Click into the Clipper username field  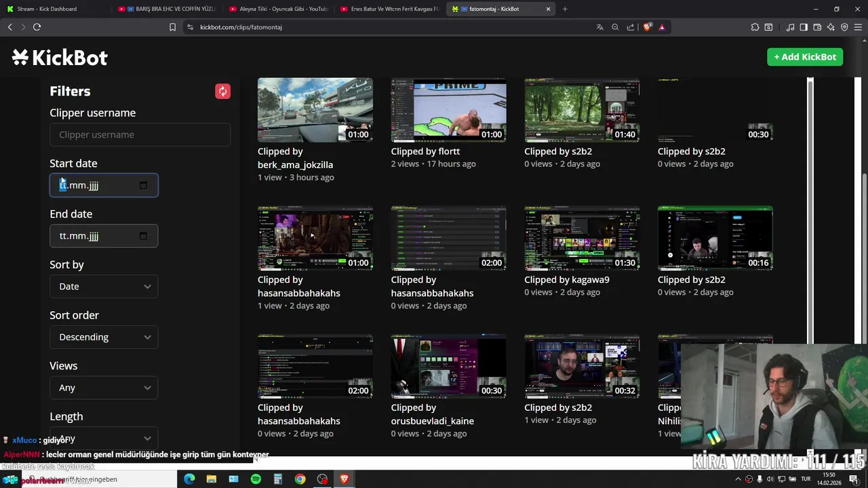[x=140, y=134]
